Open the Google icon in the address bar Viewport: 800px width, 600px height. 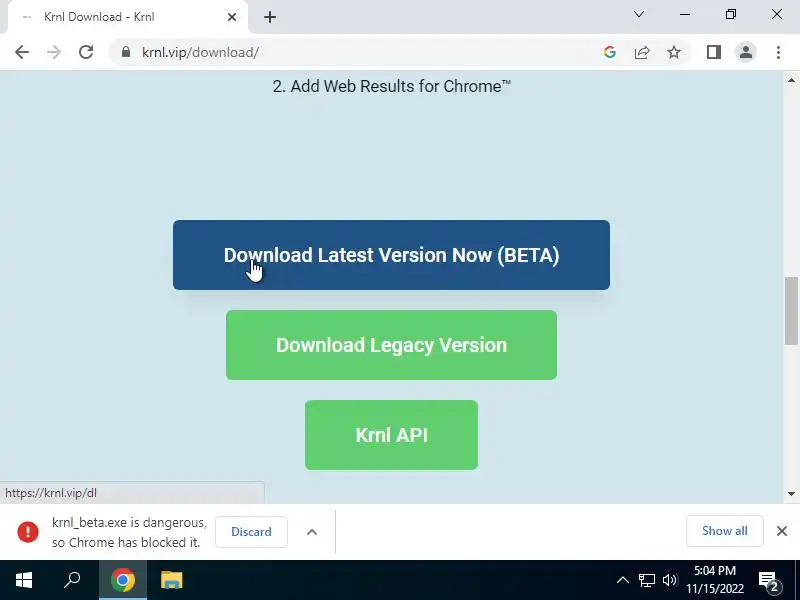pyautogui.click(x=610, y=52)
